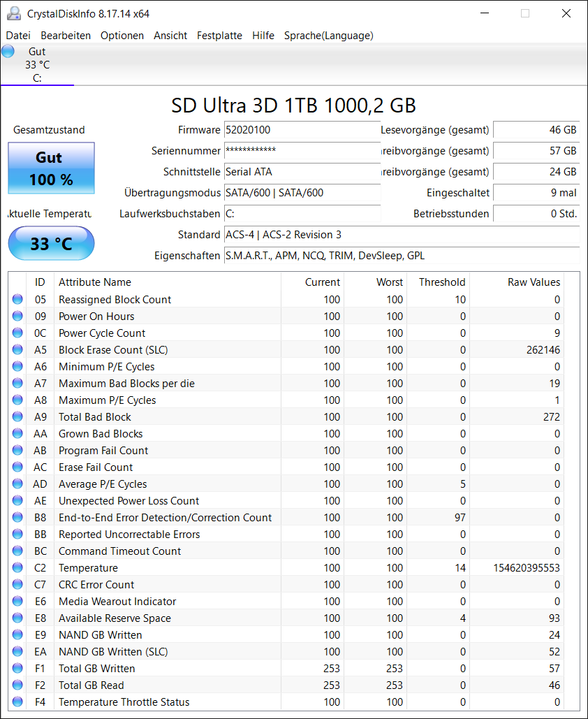Click status orb of Total Bad Block

[x=17, y=416]
